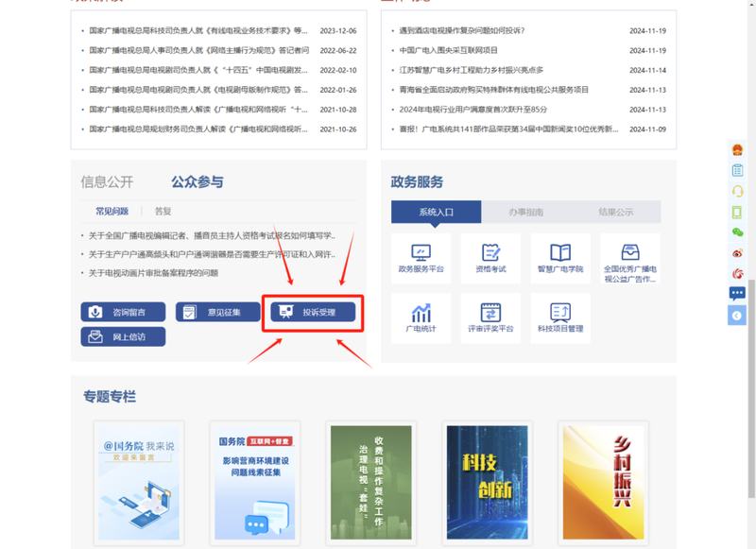Open the 政务服务平台 monitor icon

[421, 253]
